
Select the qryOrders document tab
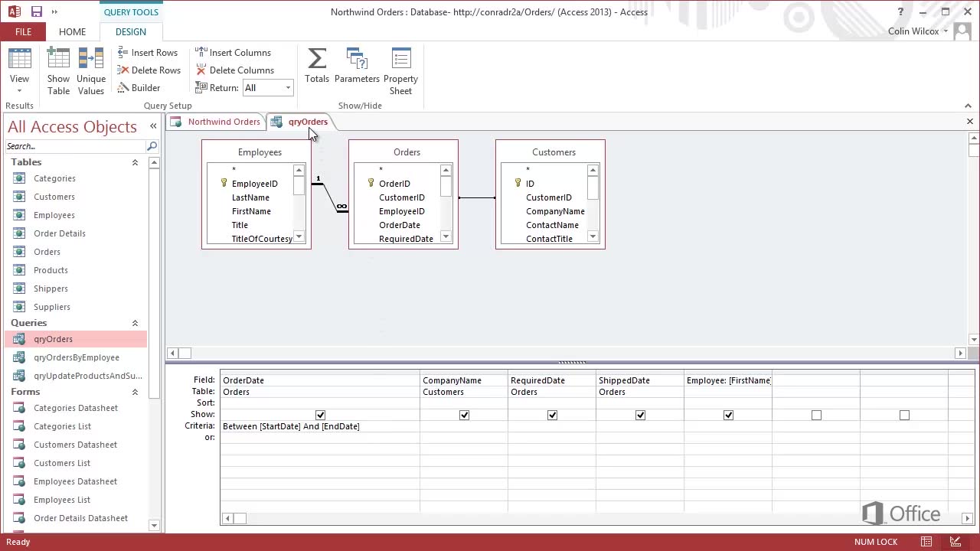pos(300,122)
